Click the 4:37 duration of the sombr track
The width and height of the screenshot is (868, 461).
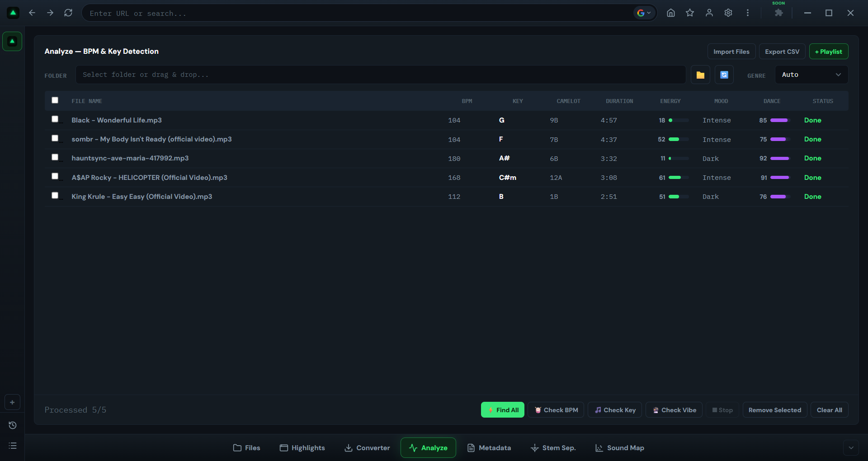[609, 140]
